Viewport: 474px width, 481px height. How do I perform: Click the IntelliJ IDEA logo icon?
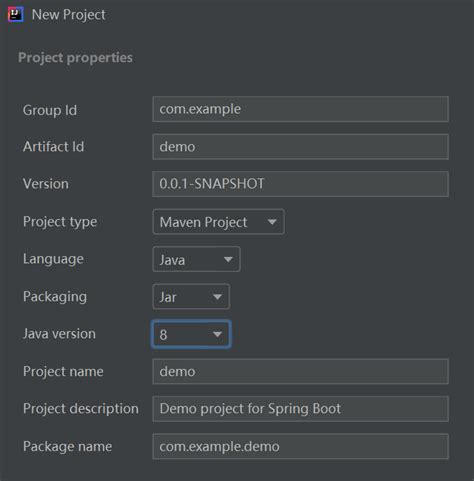[16, 14]
